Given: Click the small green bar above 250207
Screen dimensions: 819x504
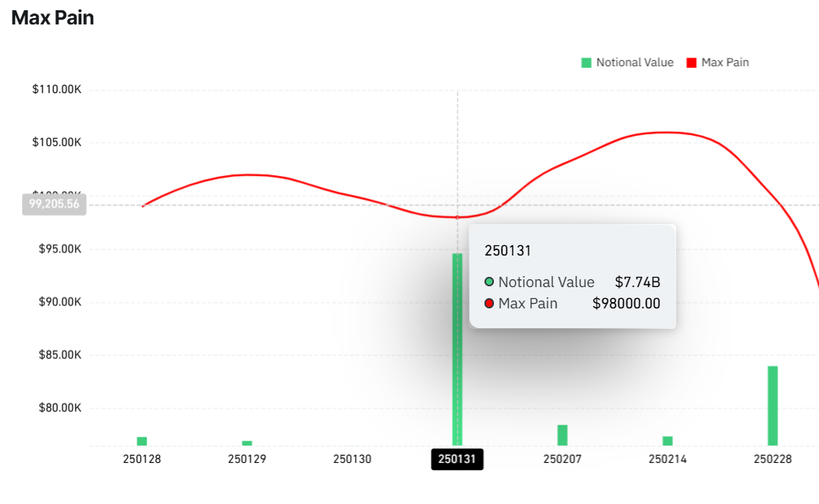Looking at the screenshot, I should pos(563,435).
